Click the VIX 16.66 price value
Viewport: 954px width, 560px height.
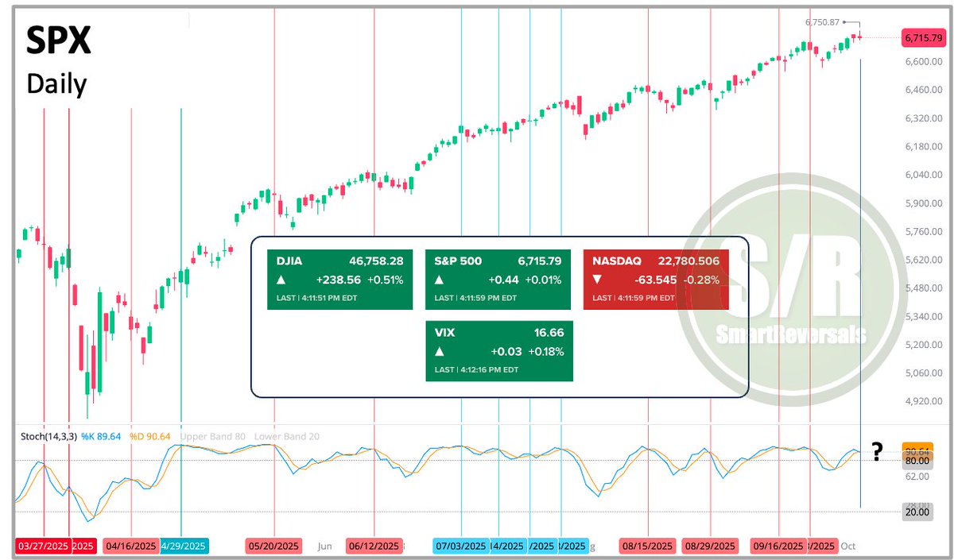549,333
